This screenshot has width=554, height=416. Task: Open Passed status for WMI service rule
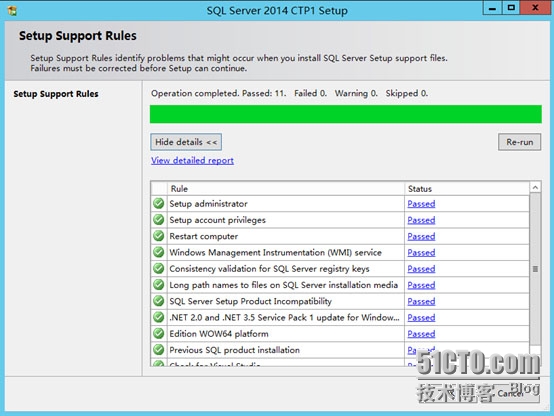(421, 253)
